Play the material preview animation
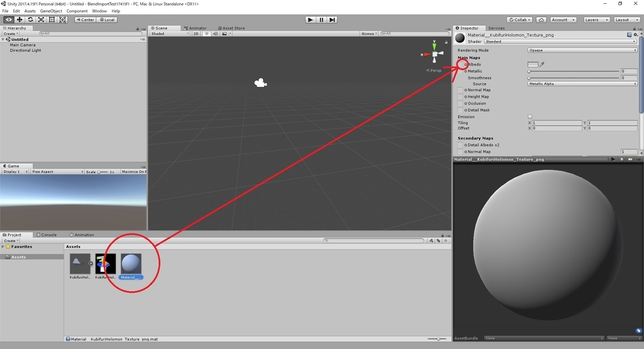 pos(613,159)
